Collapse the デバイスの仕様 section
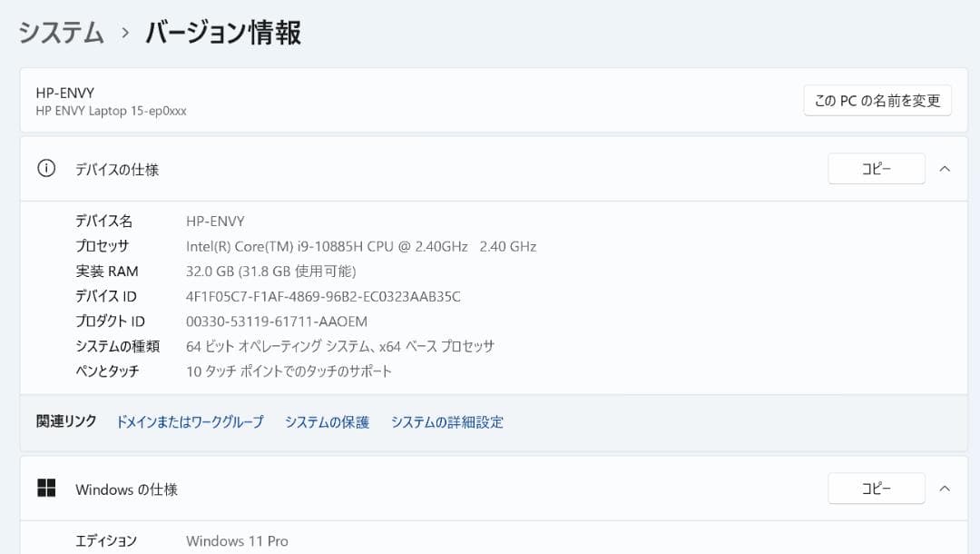The height and width of the screenshot is (554, 980). point(945,169)
